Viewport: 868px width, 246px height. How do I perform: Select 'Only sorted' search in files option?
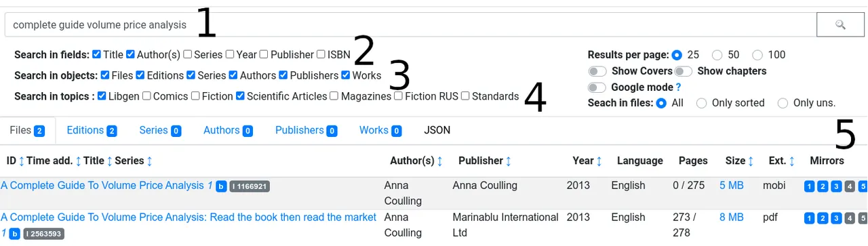click(x=702, y=103)
